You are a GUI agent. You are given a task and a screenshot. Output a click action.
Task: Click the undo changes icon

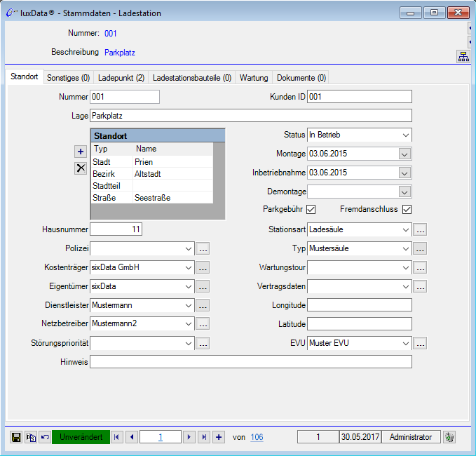(44, 437)
